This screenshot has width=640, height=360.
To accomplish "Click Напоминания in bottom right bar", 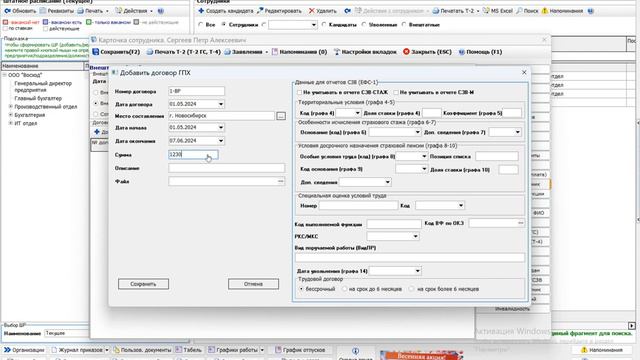I will (602, 350).
